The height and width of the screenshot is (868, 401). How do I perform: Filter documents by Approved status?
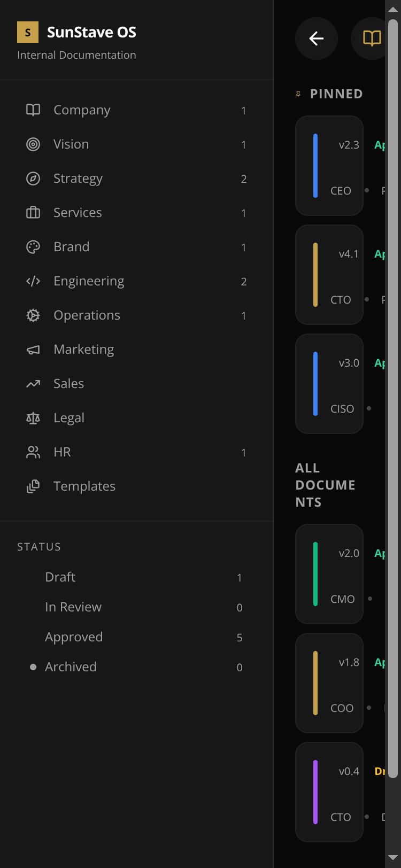pos(136,637)
